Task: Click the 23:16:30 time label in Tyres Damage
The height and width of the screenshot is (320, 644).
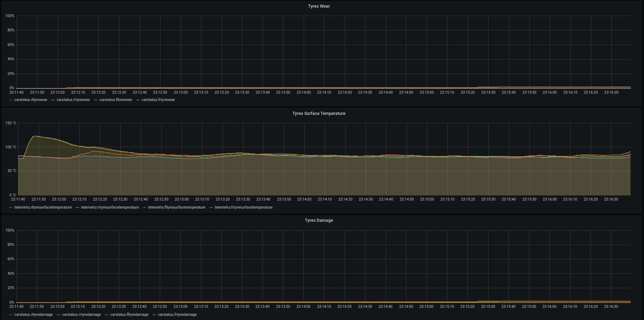Action: [611, 307]
